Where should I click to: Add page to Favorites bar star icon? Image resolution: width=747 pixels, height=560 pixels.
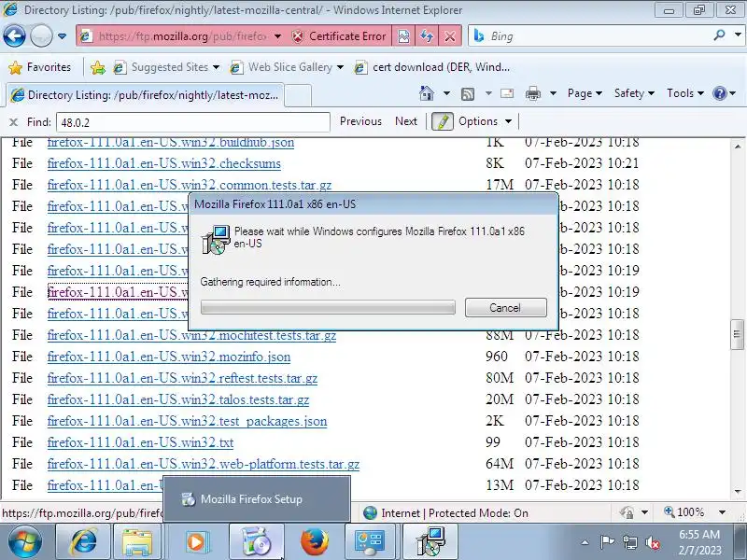(98, 67)
